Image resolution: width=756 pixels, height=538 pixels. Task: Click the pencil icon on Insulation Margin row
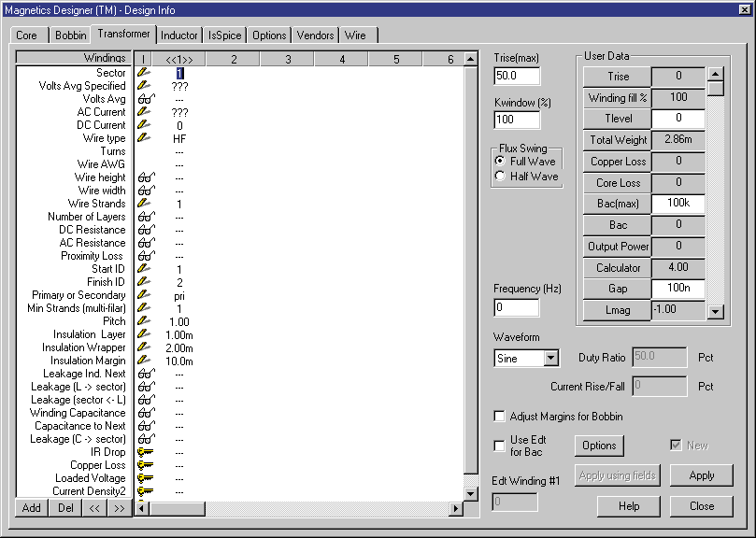pos(146,360)
